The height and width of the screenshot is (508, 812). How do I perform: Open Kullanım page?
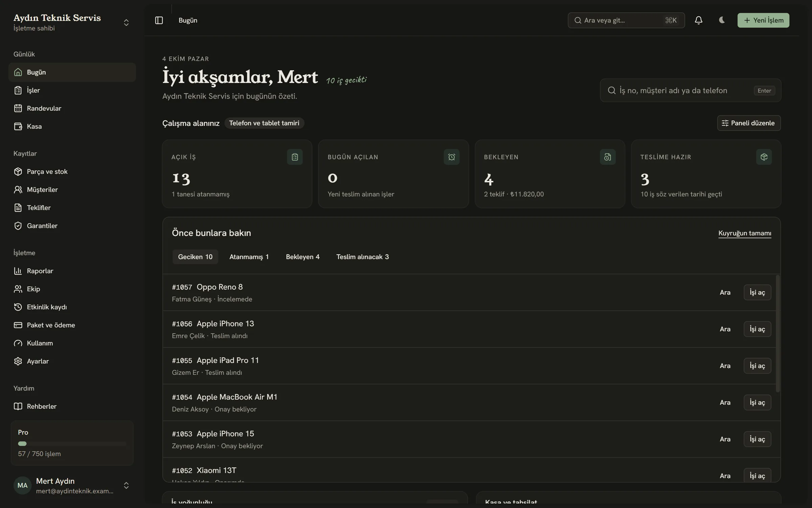[72, 343]
